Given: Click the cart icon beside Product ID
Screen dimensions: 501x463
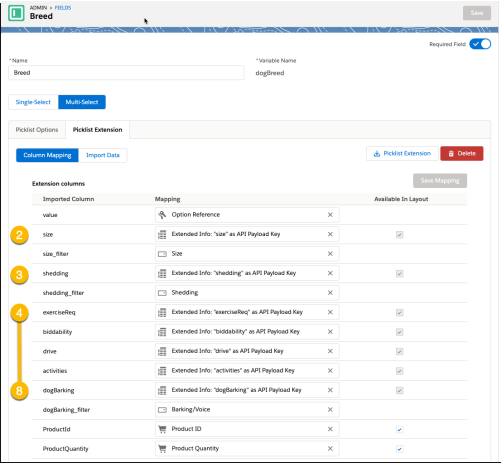Looking at the screenshot, I should click(162, 429).
